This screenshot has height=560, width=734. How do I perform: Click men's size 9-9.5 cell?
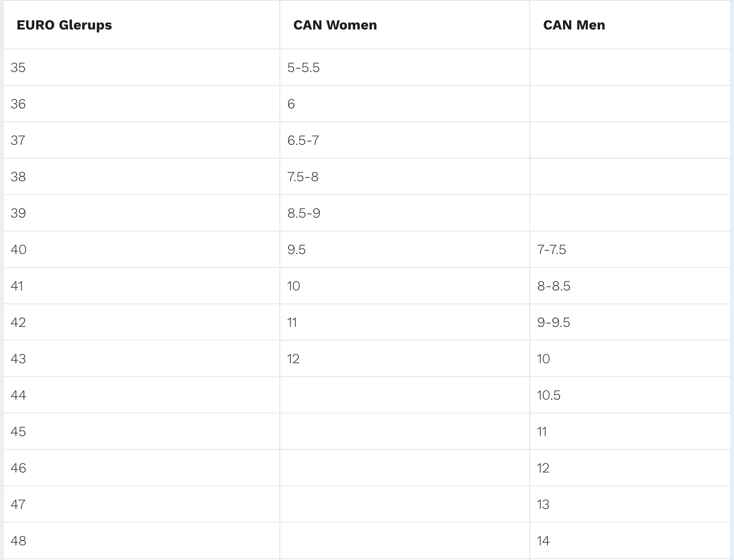pyautogui.click(x=630, y=322)
